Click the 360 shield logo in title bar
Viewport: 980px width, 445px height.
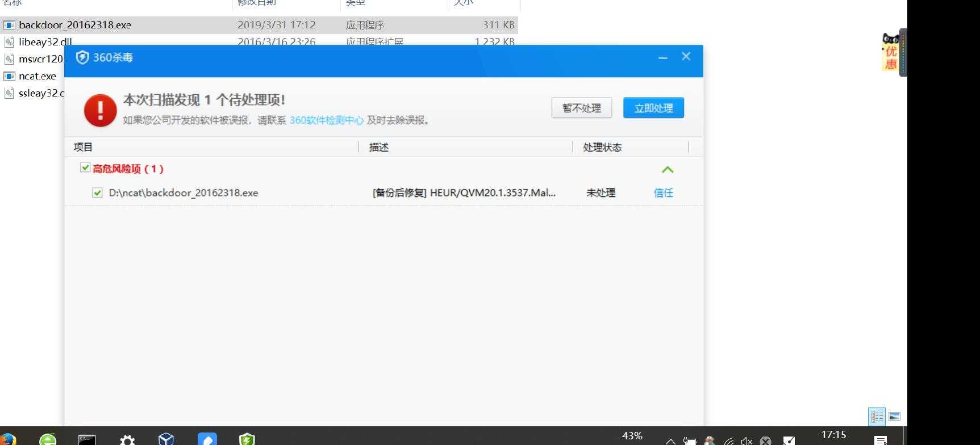pos(82,57)
